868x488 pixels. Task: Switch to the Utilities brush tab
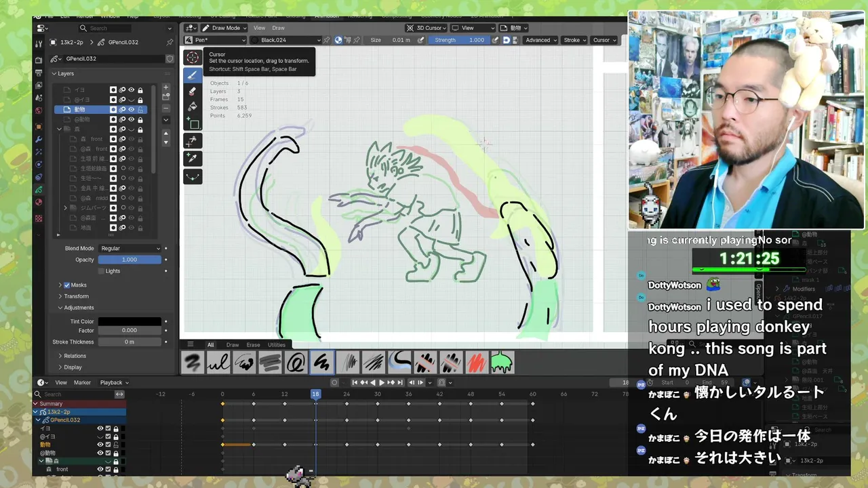pos(277,345)
